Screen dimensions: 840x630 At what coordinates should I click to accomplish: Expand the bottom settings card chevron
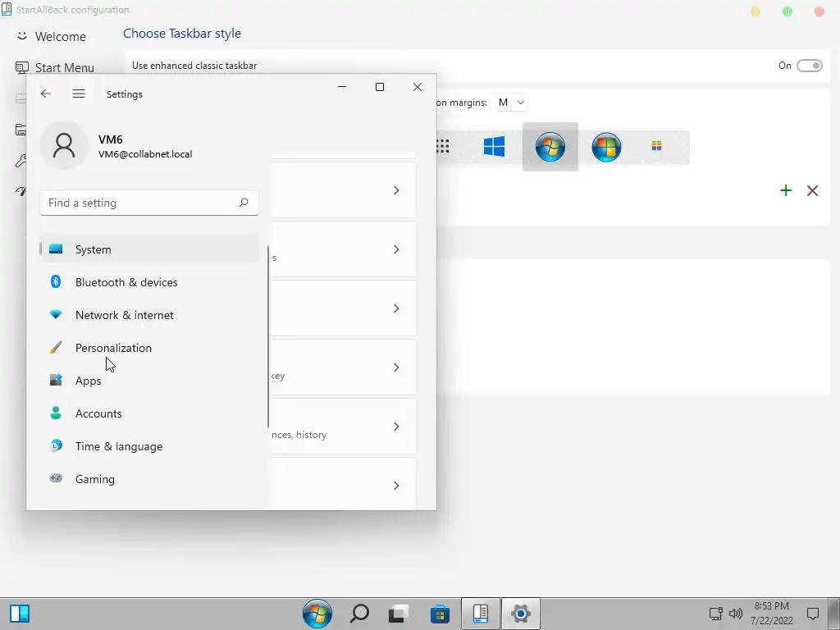(x=396, y=486)
